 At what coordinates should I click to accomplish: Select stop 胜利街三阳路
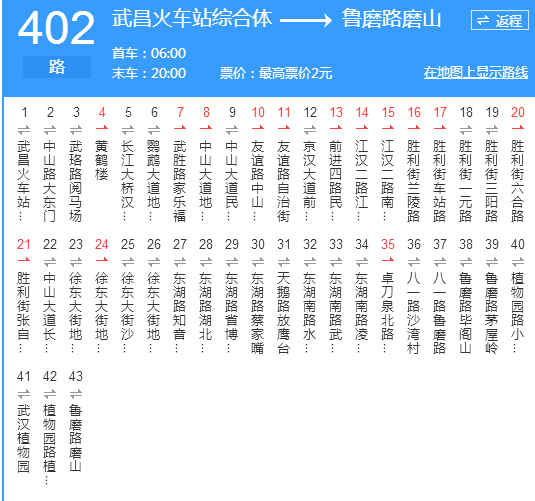coord(492,181)
